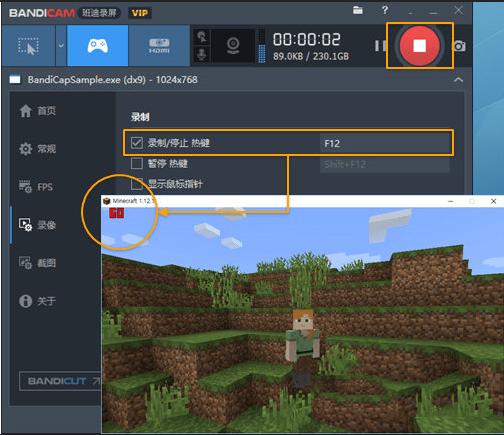504x435 pixels.
Task: Open the Video (录像) settings tab
Action: (x=37, y=225)
